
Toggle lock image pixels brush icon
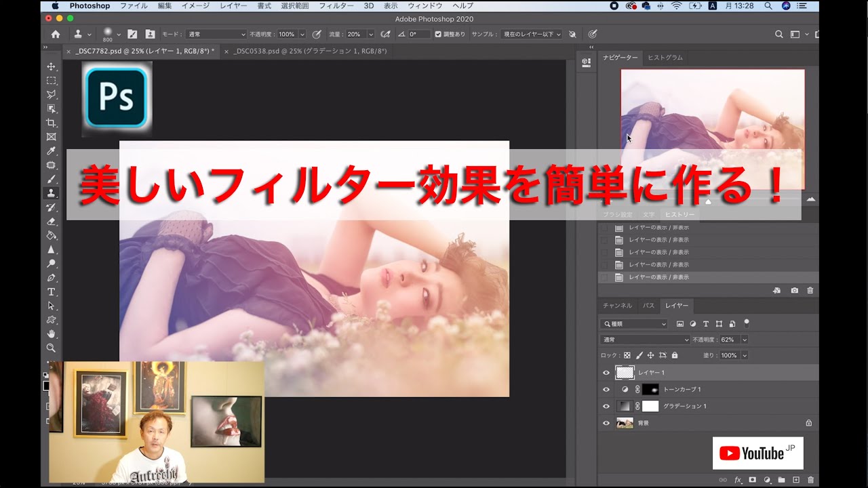[639, 355]
